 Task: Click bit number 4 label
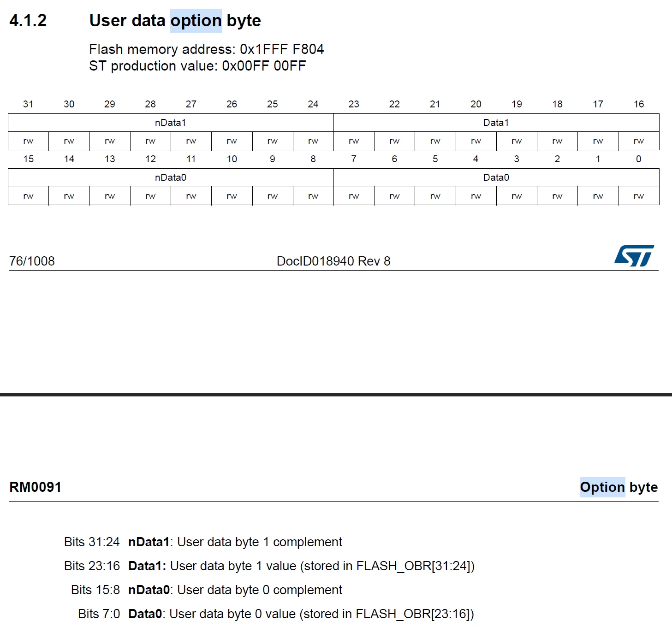pyautogui.click(x=476, y=159)
